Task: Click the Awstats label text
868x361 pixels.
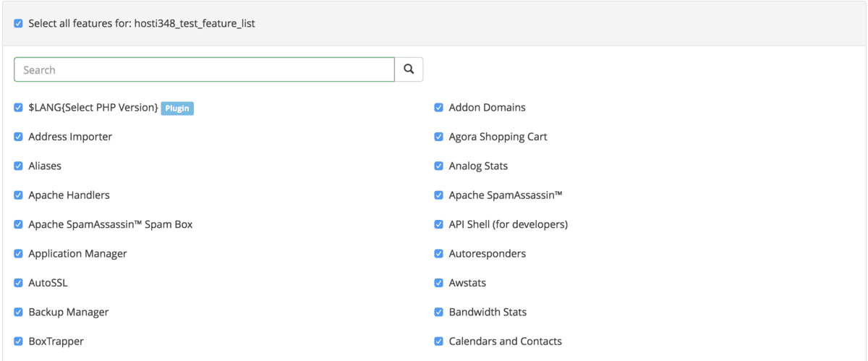Action: coord(467,283)
